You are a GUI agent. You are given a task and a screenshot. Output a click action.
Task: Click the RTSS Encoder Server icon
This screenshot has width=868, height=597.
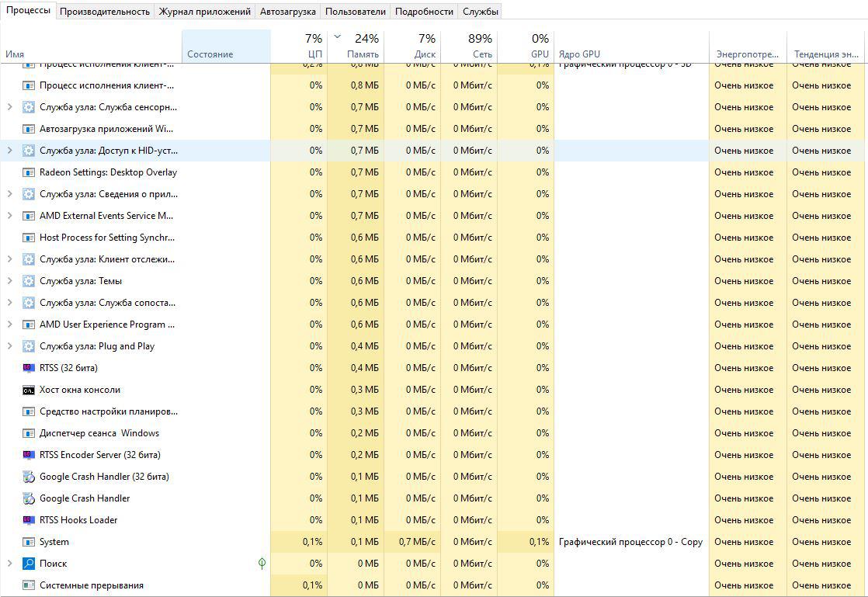point(29,455)
